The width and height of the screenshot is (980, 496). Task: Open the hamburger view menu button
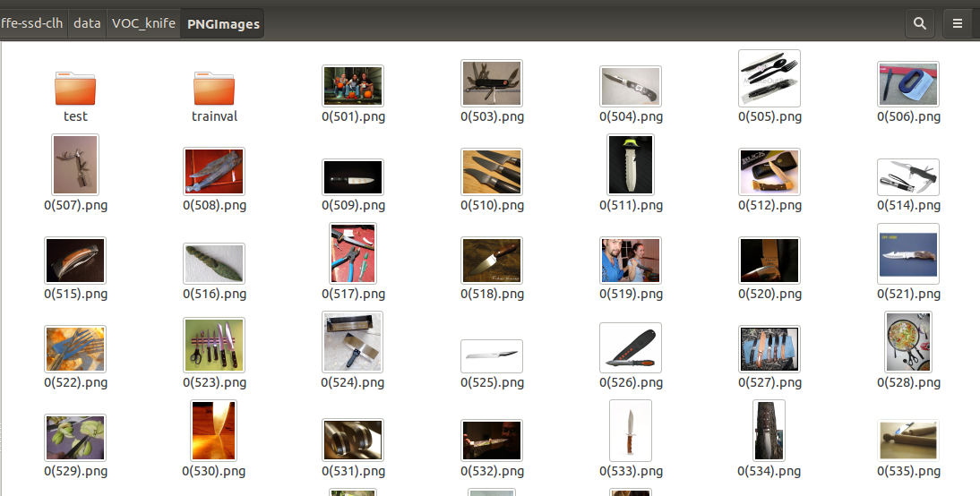(x=957, y=24)
